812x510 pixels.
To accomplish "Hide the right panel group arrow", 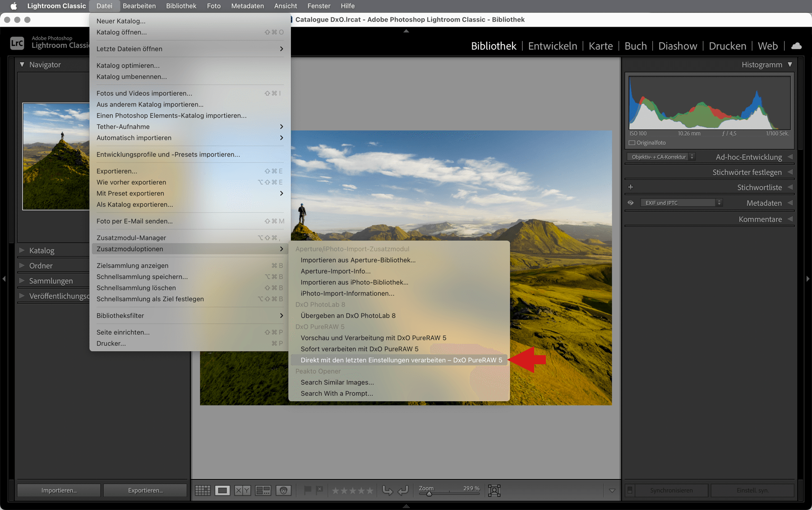I will click(808, 279).
